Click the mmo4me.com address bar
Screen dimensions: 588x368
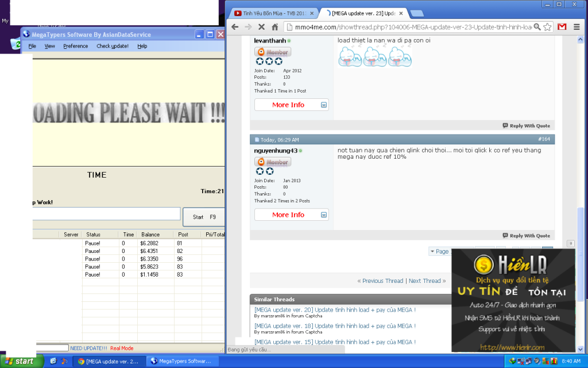[x=412, y=27]
